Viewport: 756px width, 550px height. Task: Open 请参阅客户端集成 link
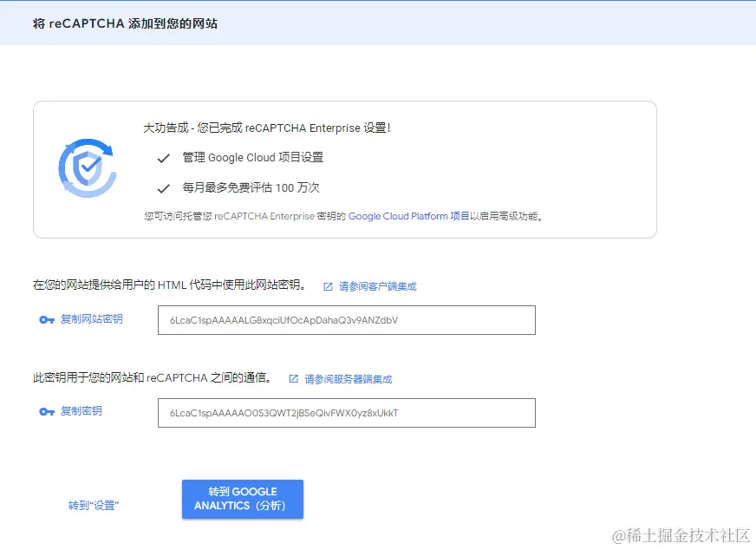[377, 286]
